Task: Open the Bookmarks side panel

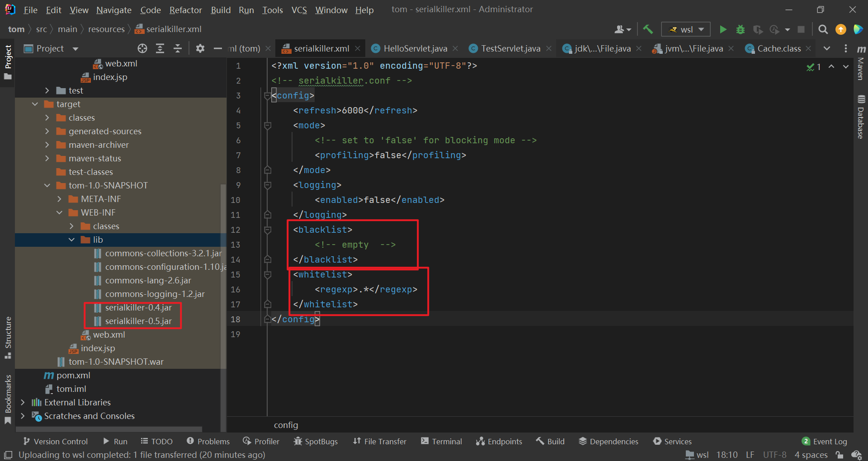Action: (8, 400)
